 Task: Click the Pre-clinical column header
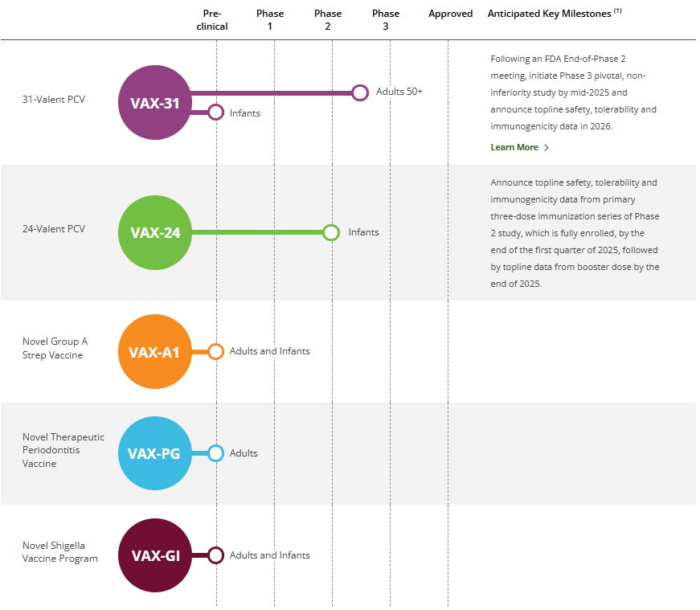[212, 20]
